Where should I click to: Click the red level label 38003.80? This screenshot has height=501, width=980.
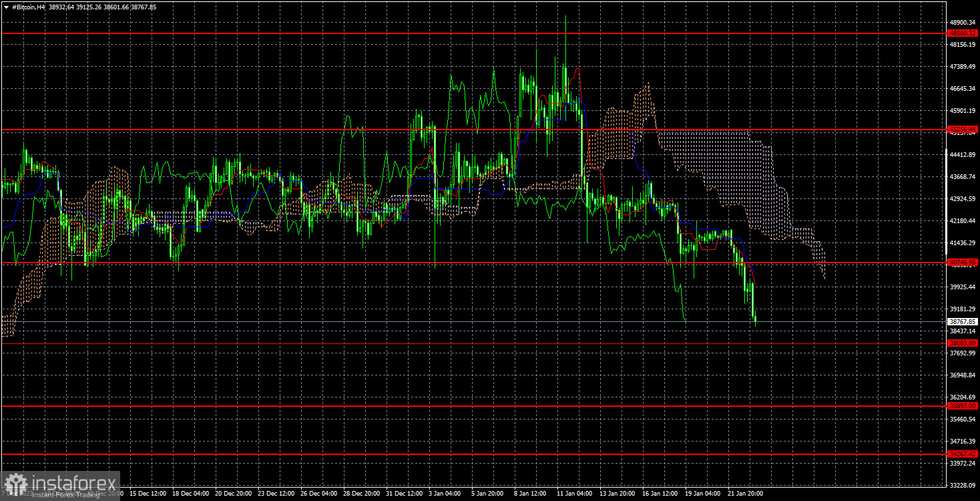click(x=963, y=343)
